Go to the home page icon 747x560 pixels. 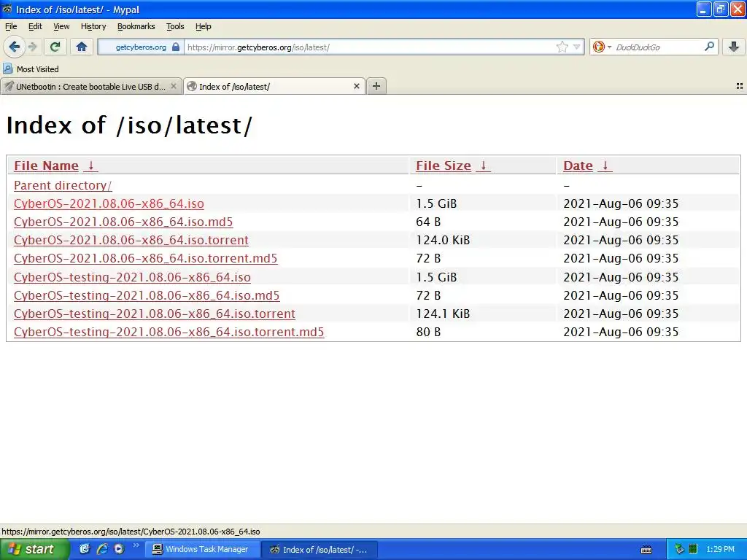click(x=82, y=47)
